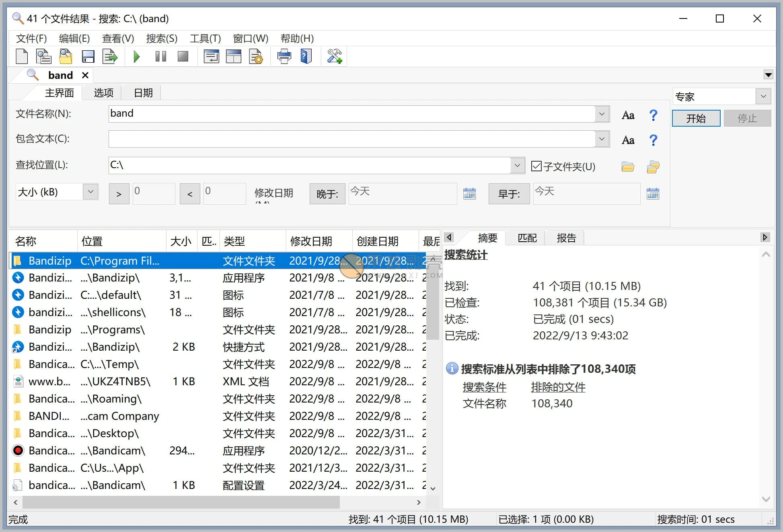Open the 大小 (kB) unit dropdown
783x532 pixels.
pyautogui.click(x=90, y=192)
